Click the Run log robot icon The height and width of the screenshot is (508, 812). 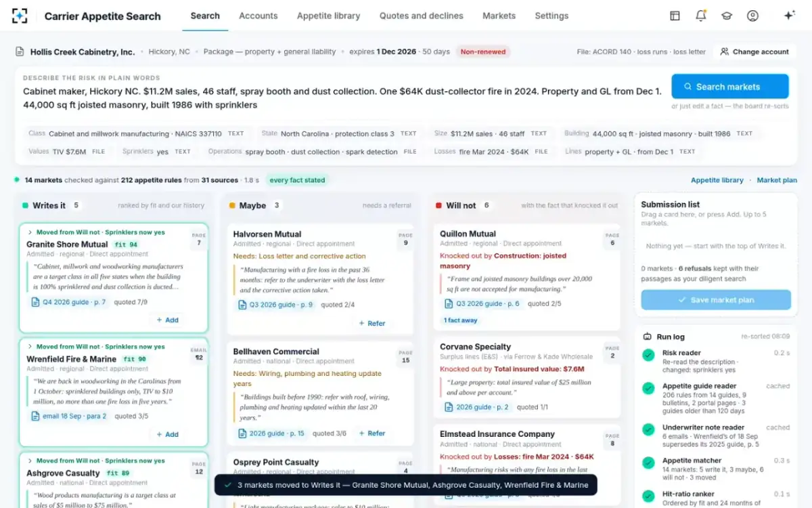[x=647, y=336]
